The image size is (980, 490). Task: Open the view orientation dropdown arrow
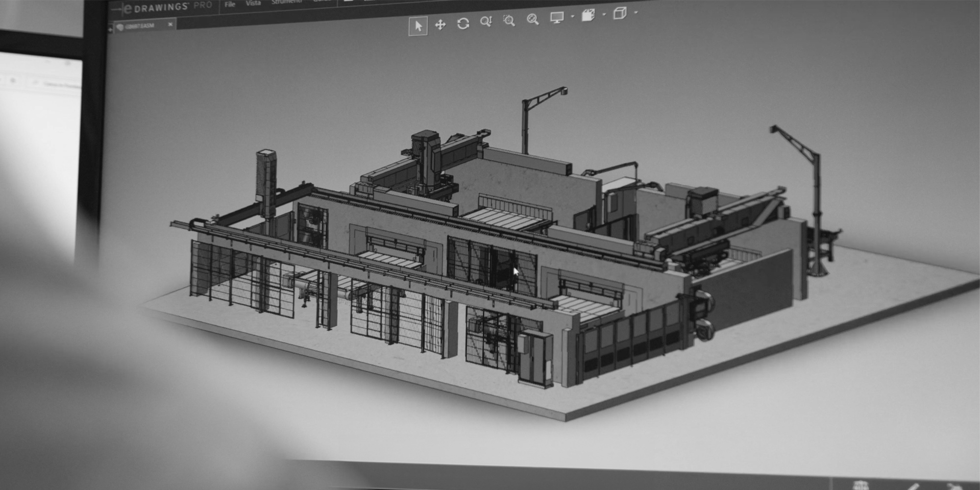(x=604, y=15)
